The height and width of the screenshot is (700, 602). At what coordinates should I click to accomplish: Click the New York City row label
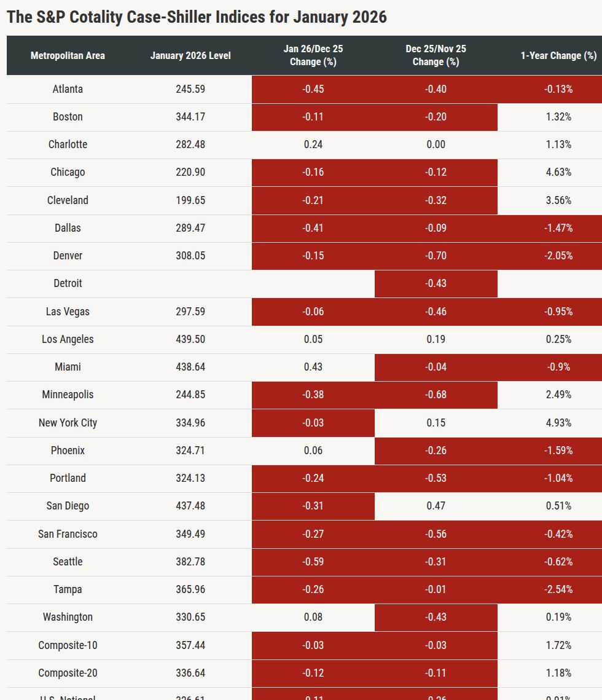point(68,423)
